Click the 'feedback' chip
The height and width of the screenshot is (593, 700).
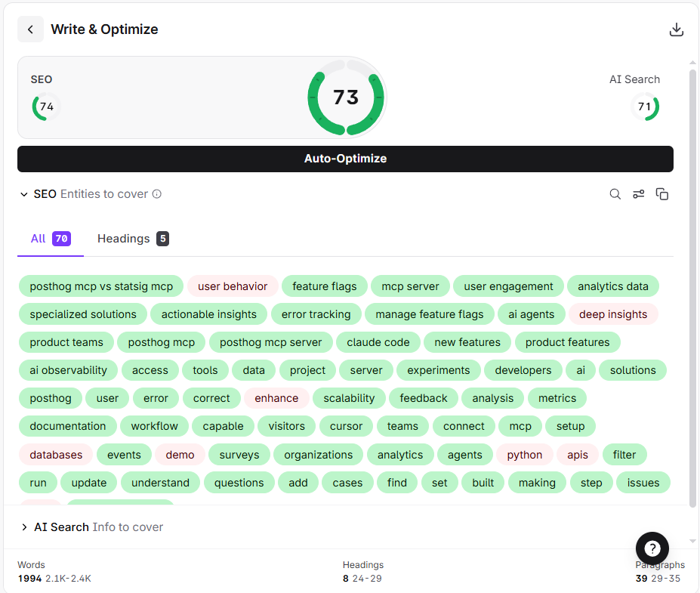coord(424,398)
